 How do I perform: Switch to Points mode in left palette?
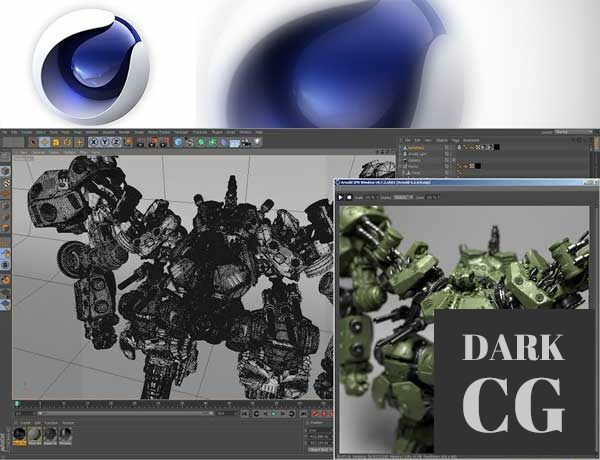[x=5, y=206]
